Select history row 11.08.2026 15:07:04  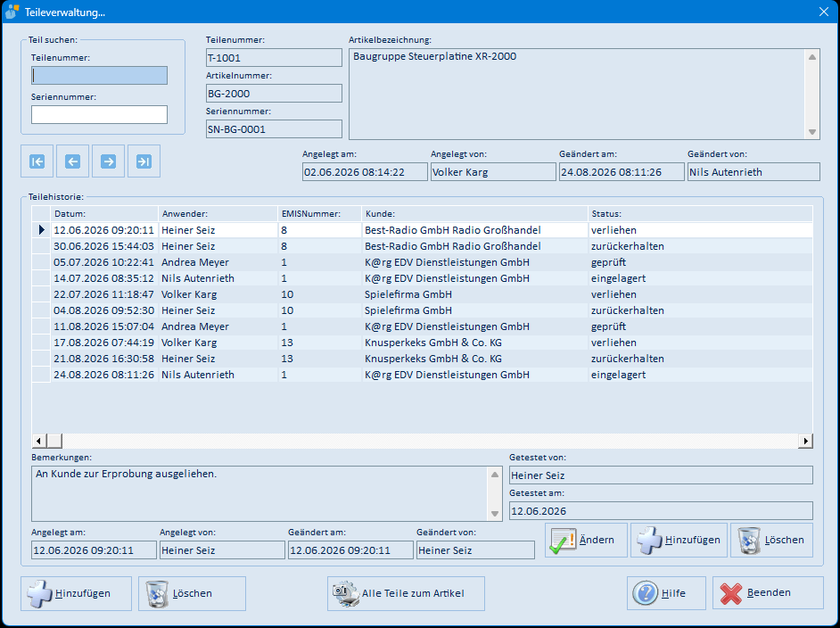pyautogui.click(x=422, y=326)
